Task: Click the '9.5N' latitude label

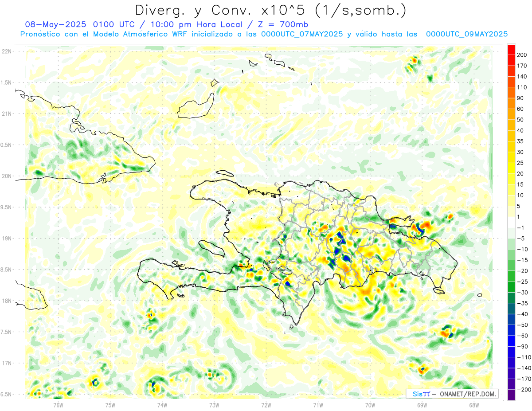Action: click(x=6, y=207)
